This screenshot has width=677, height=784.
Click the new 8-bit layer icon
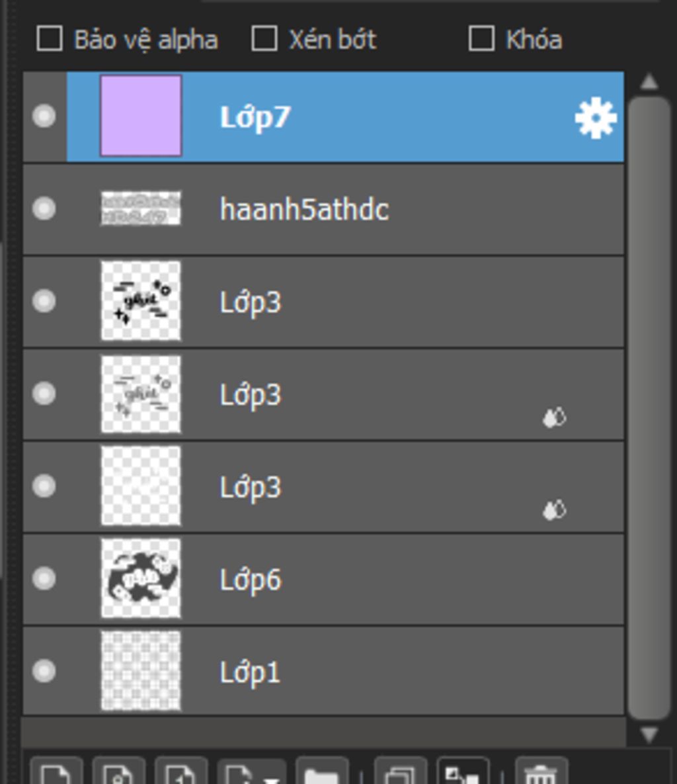coord(118,773)
